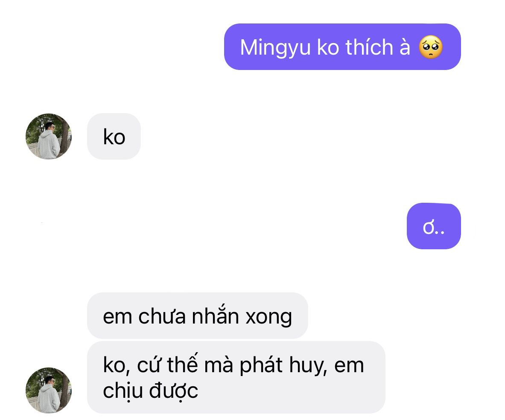Click the "em chưa nhắn xong" message bubble
Image resolution: width=505 pixels, height=420 pixels.
tap(197, 316)
